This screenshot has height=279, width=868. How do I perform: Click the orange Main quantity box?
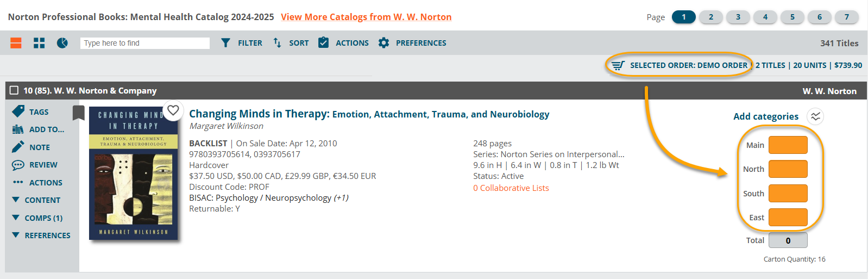[788, 145]
